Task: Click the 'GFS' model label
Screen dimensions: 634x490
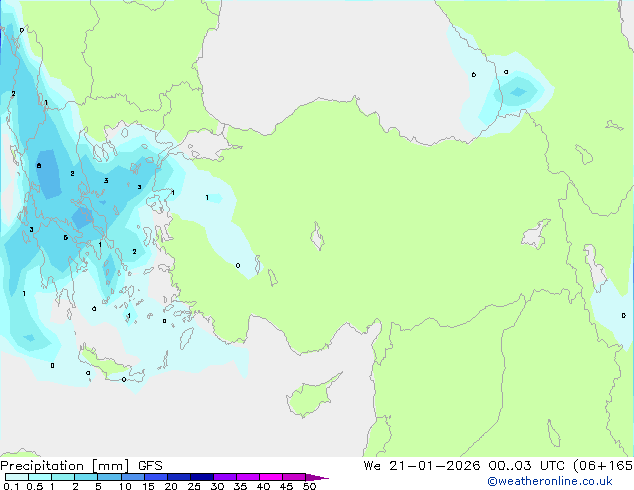Action: point(150,466)
